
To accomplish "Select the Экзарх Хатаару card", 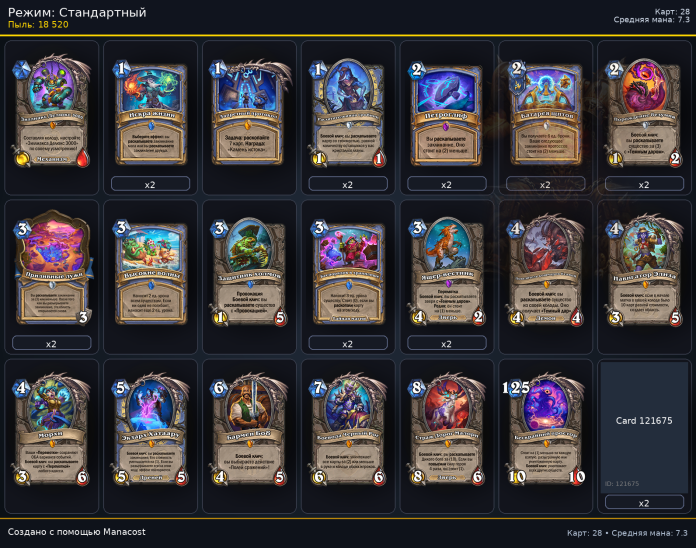I will tap(150, 430).
